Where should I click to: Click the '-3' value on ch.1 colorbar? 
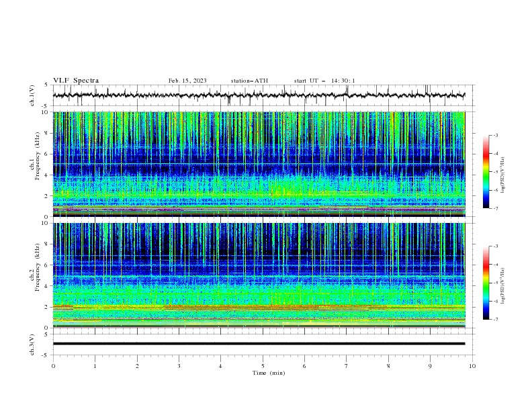pos(495,135)
